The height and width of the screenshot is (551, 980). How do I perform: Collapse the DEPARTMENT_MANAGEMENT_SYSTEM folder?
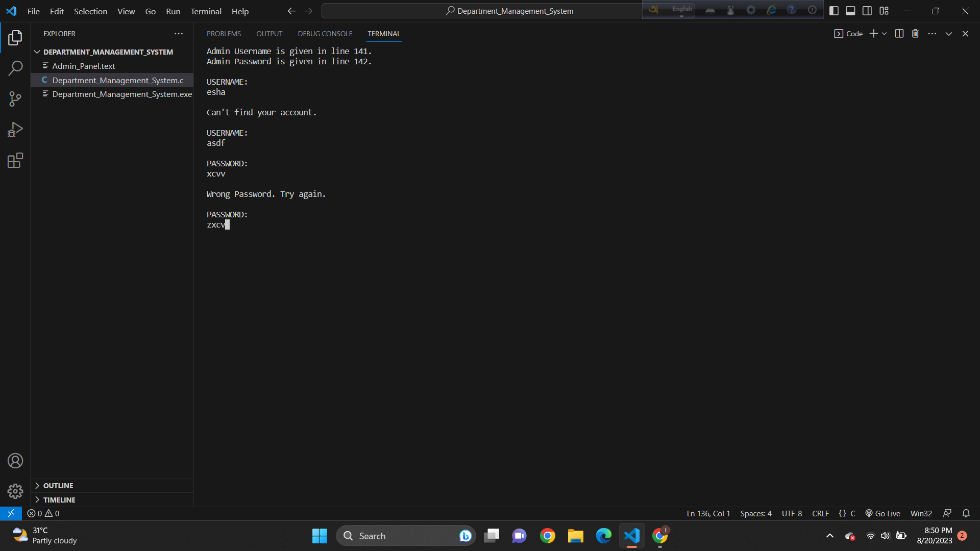[x=37, y=52]
